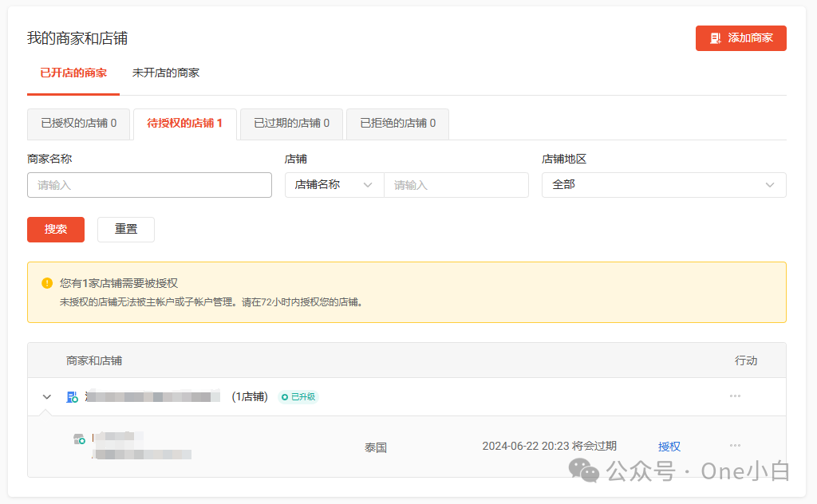Click the person-add icon on 添加商家 button
The height and width of the screenshot is (504, 817).
(x=714, y=37)
